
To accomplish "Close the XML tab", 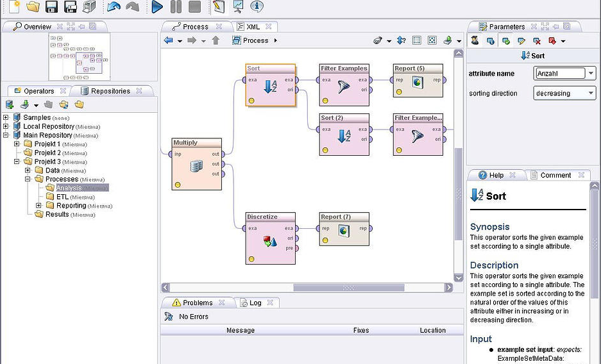I will (x=269, y=26).
